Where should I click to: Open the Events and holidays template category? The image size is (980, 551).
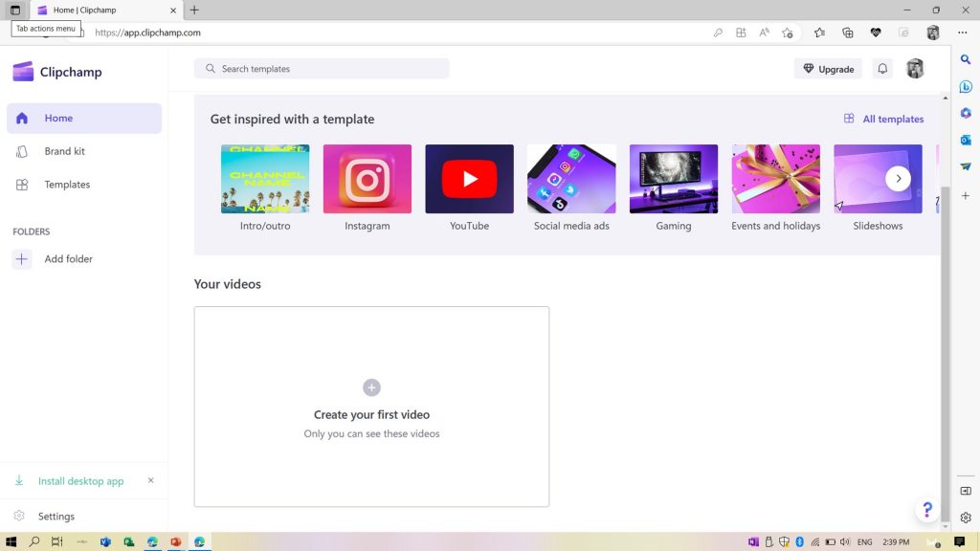coord(775,188)
